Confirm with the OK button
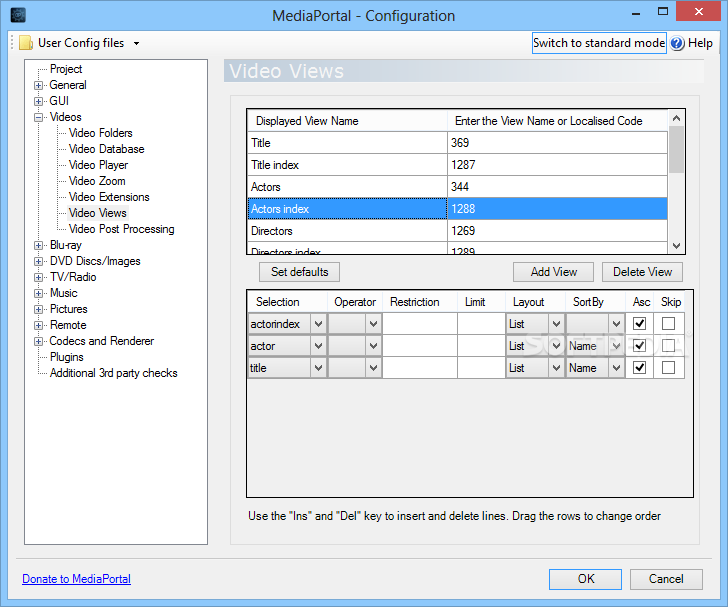728x607 pixels. (x=585, y=579)
